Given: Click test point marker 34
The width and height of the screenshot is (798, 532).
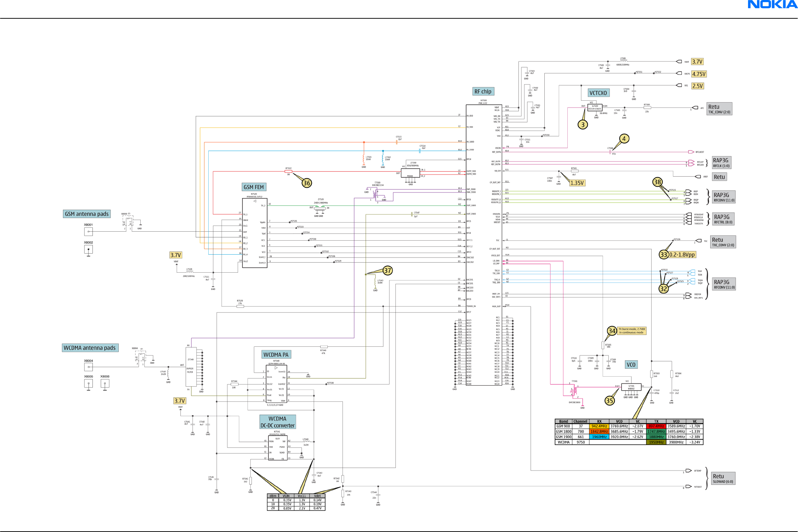Looking at the screenshot, I should tap(612, 331).
